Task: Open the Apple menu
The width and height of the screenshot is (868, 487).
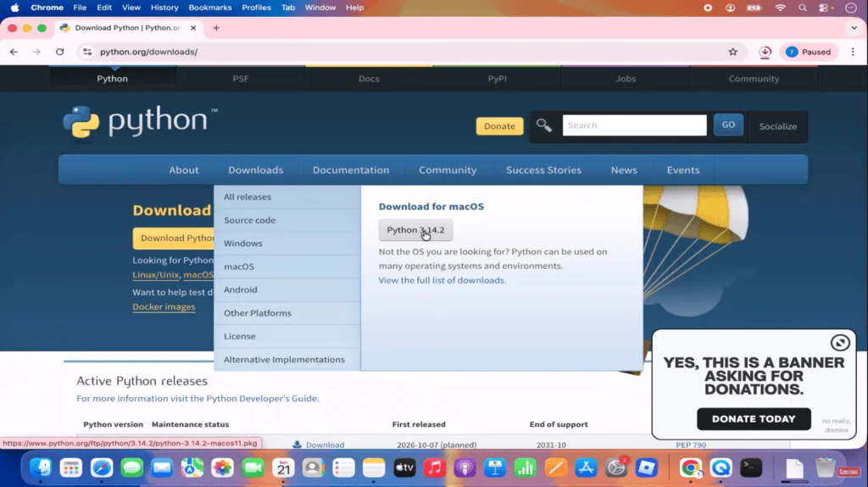Action: coord(15,8)
